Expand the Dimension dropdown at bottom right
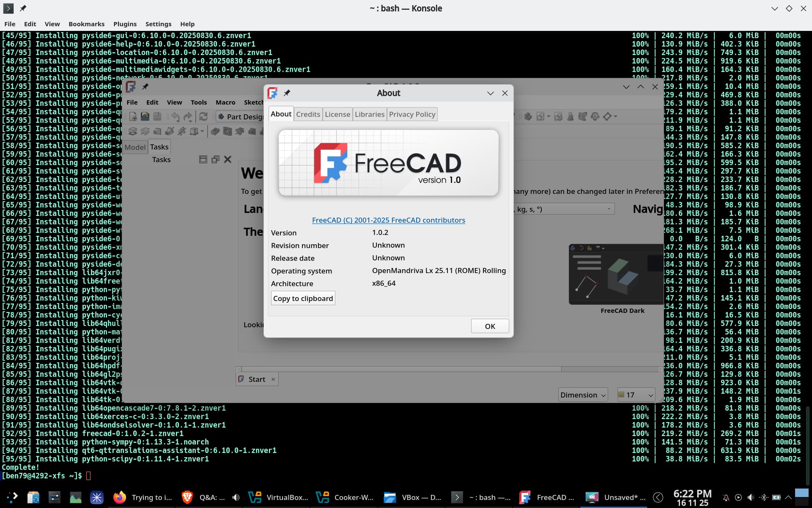 (583, 395)
